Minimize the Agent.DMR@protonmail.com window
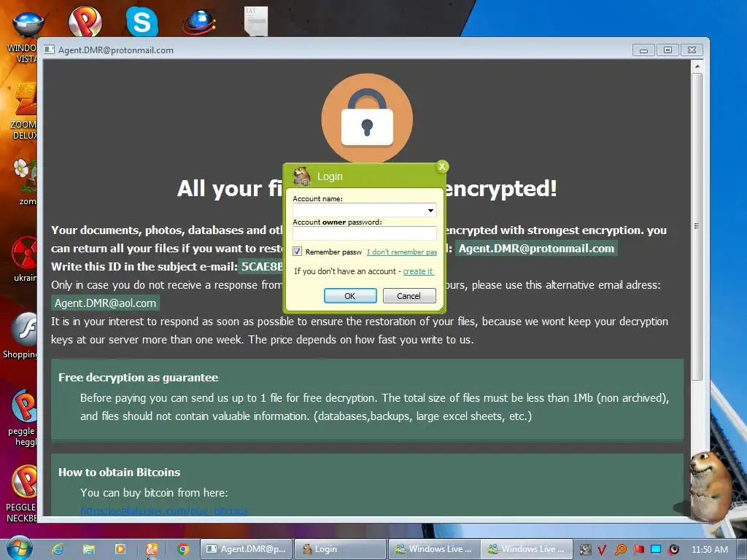Viewport: 747px width, 560px height. click(x=643, y=50)
